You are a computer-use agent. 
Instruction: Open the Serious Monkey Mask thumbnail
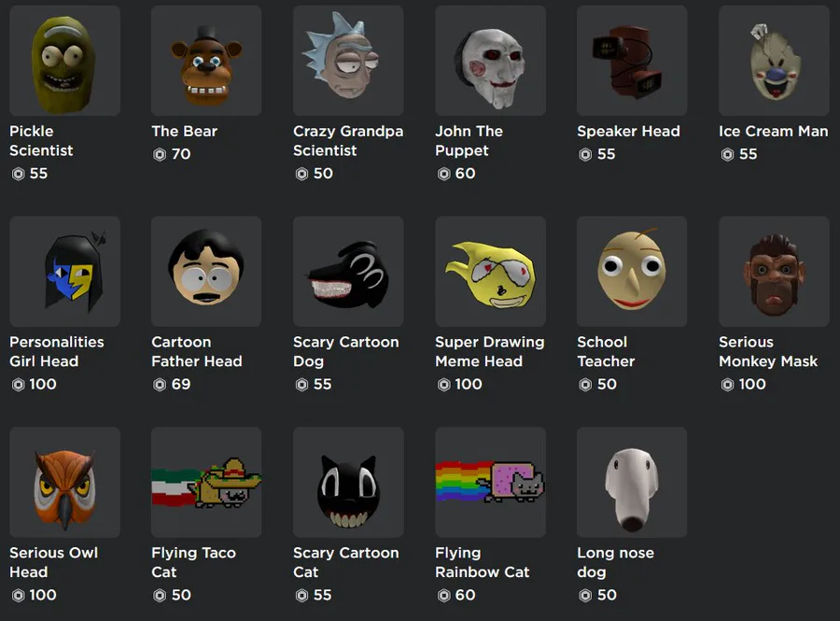point(774,272)
